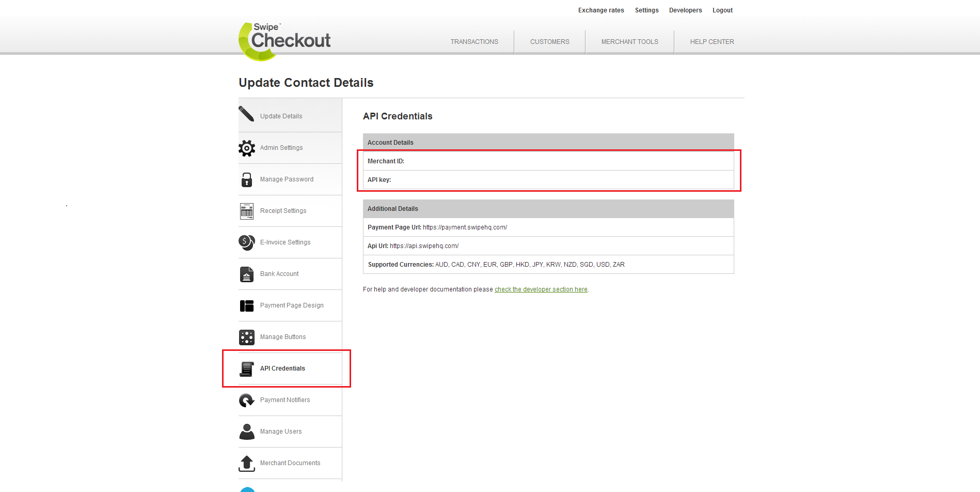Open the Receipt Settings icon

tap(247, 211)
